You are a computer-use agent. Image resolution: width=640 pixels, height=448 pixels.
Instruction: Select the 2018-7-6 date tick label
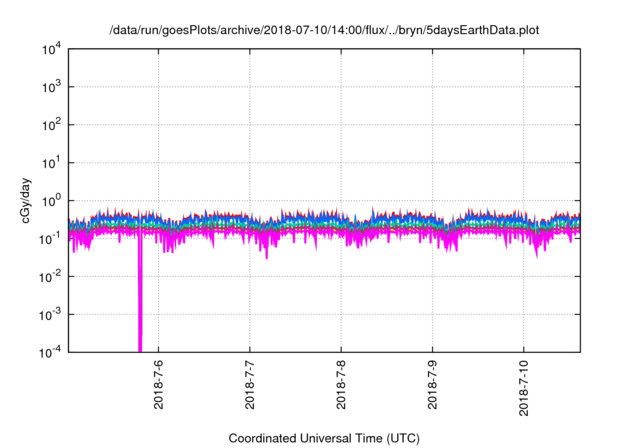coord(158,384)
